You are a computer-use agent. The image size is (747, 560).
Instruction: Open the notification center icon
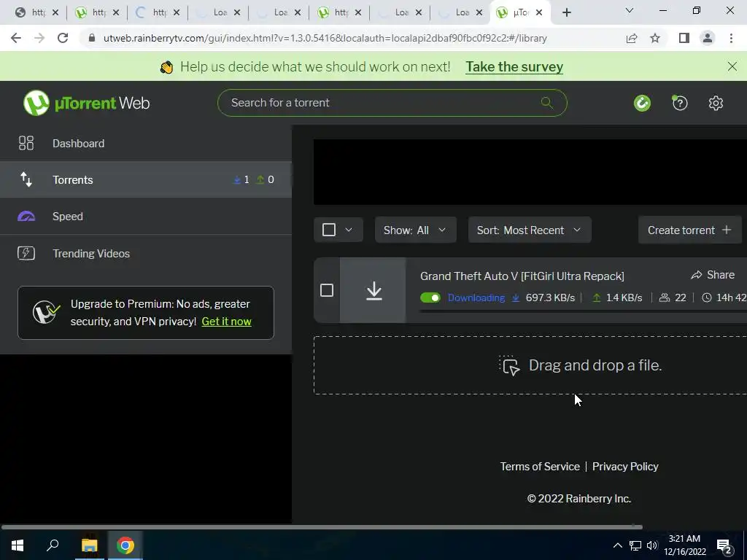pyautogui.click(x=724, y=545)
